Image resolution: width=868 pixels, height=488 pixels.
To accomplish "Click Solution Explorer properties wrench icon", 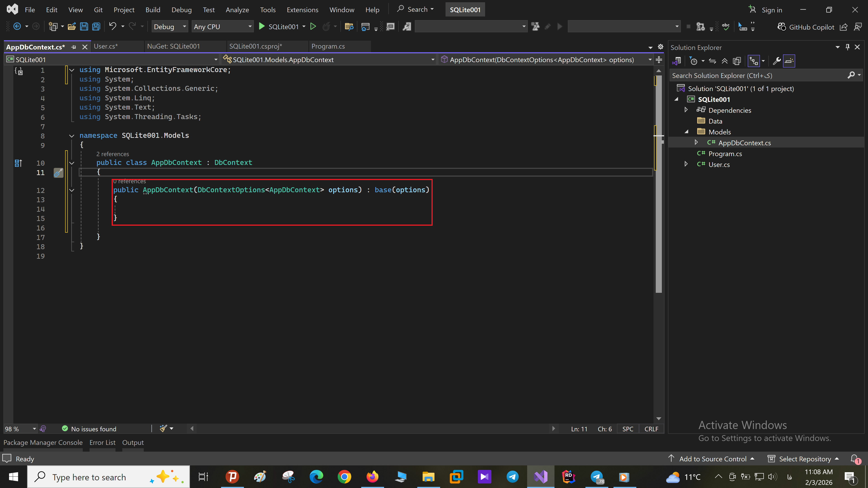I will 777,61.
